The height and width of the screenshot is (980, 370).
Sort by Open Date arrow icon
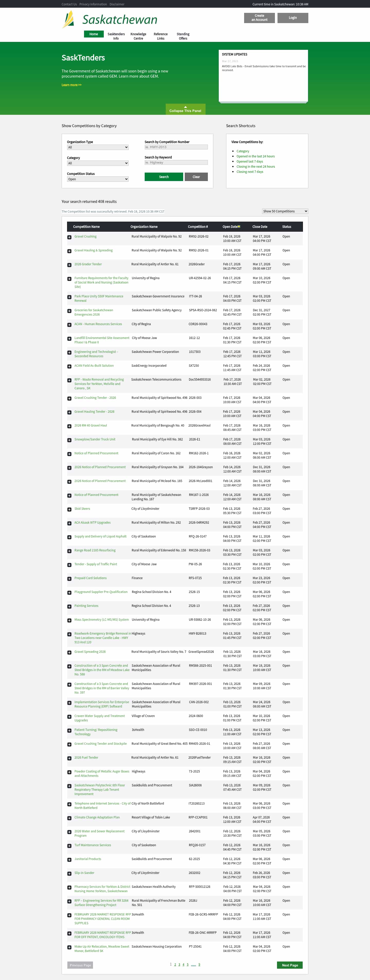pos(239,227)
